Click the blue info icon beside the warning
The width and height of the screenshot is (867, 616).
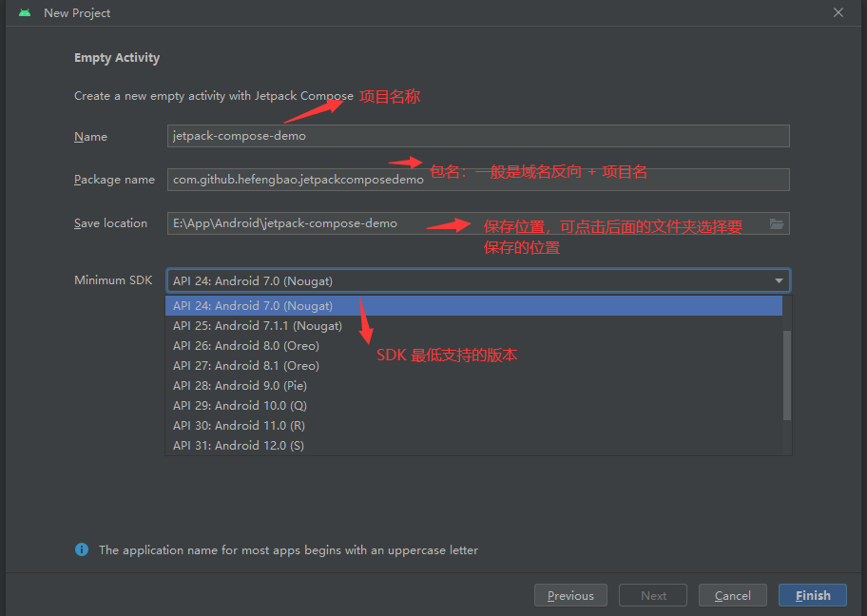click(x=82, y=549)
